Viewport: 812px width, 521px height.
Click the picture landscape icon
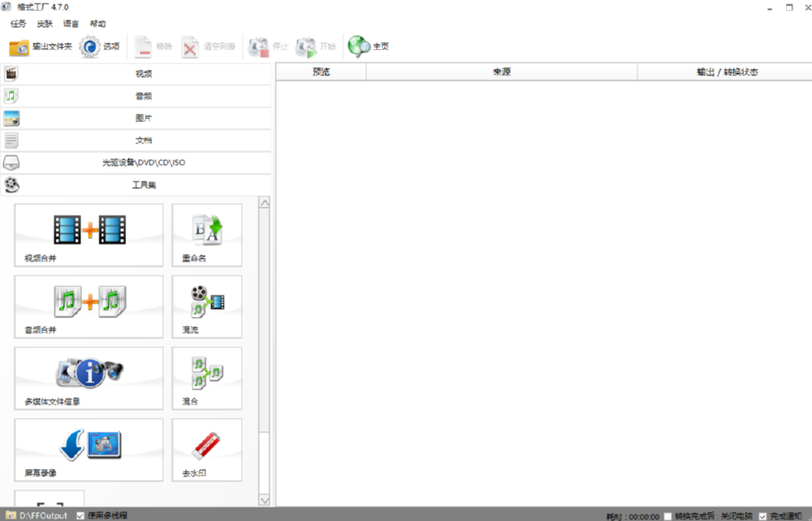pyautogui.click(x=11, y=118)
